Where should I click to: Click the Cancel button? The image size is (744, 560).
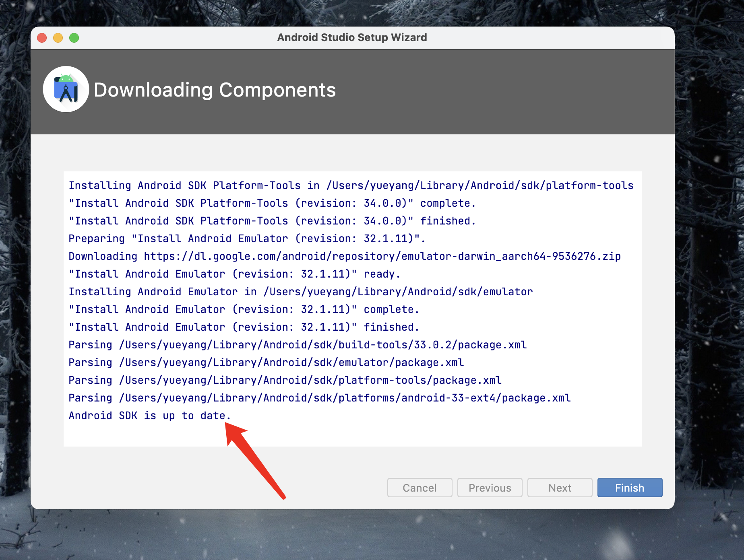pos(420,488)
